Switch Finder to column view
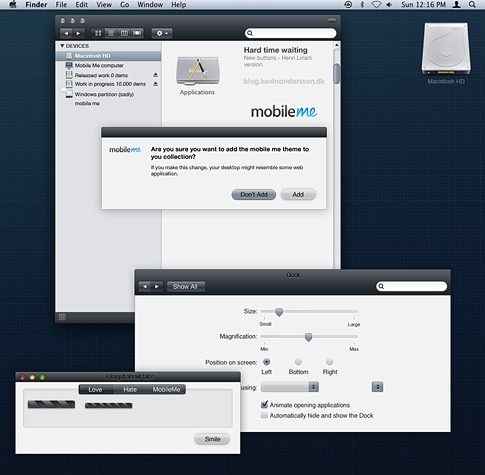Screen dimensions: 485x475 [124, 33]
